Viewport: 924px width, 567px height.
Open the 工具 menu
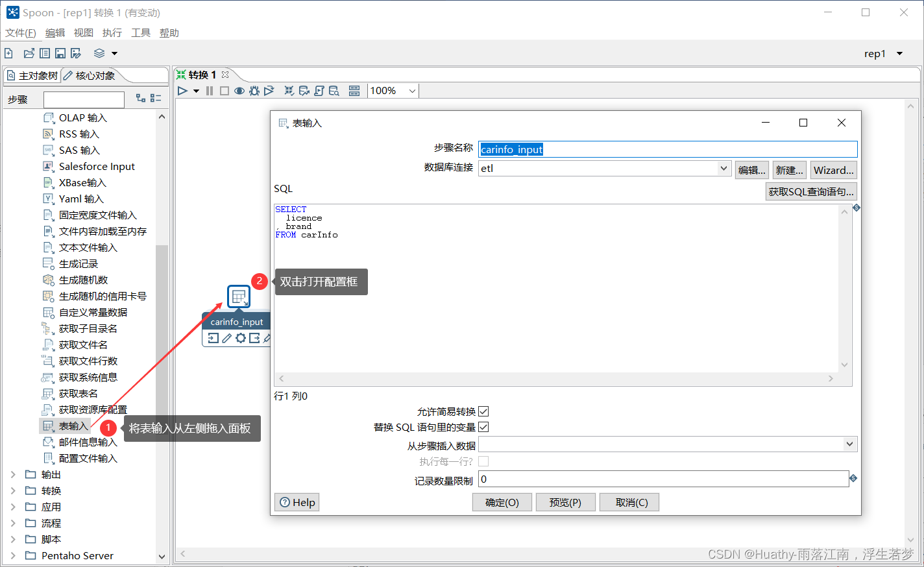141,33
